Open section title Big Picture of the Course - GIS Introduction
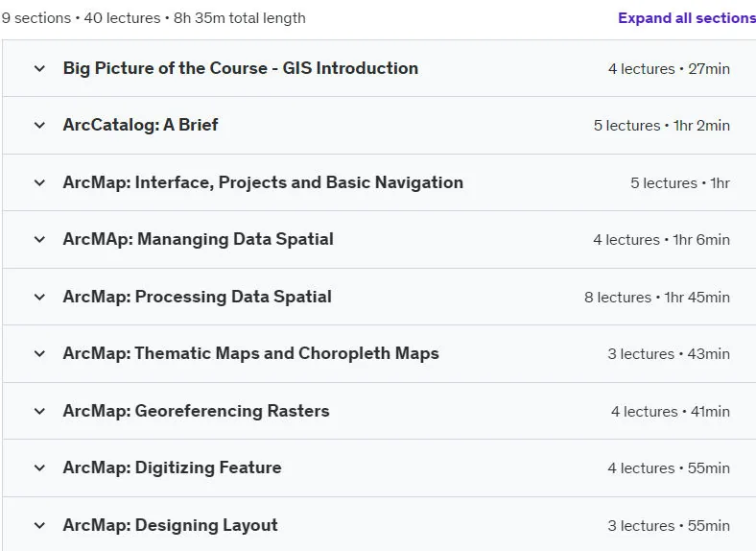This screenshot has height=551, width=756. point(241,68)
